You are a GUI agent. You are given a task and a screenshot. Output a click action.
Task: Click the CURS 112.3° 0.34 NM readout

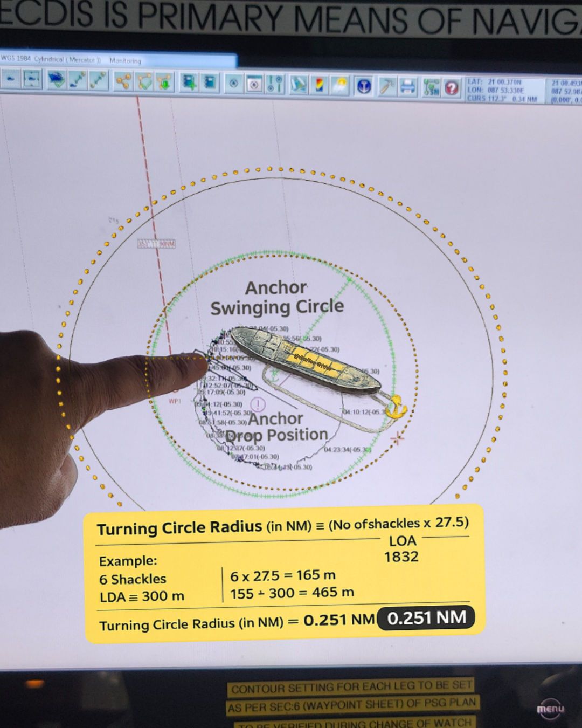(x=502, y=99)
